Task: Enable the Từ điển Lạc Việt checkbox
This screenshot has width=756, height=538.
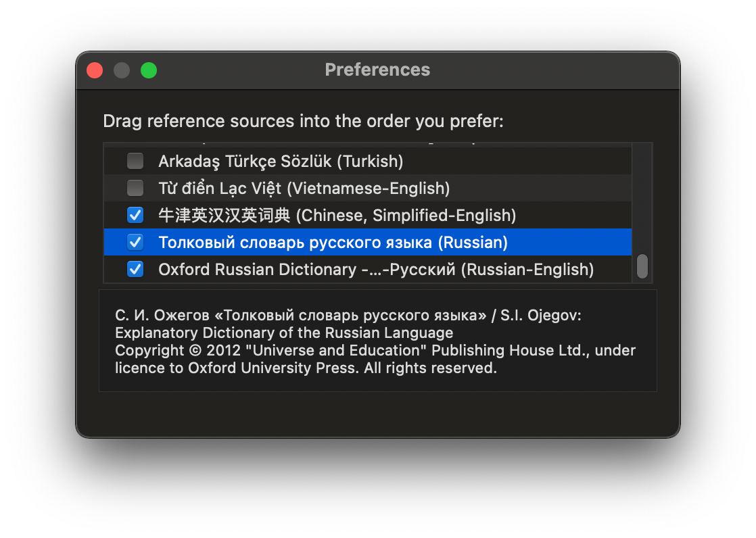Action: point(135,189)
